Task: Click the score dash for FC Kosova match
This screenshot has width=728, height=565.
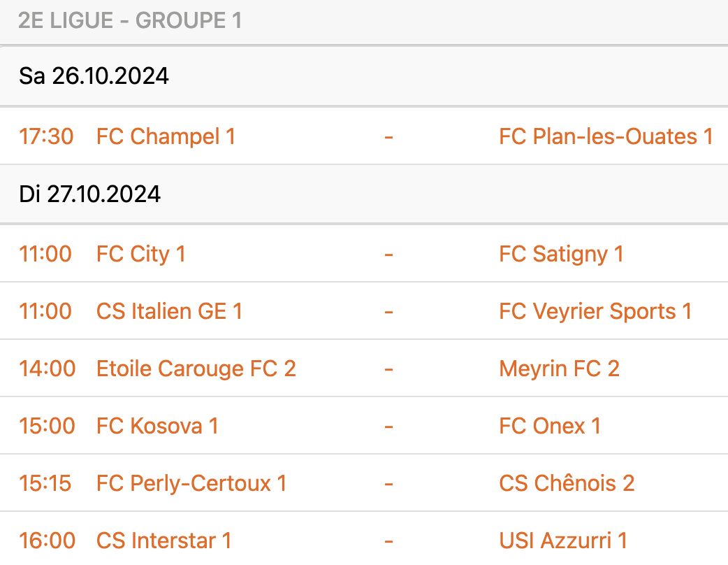Action: [388, 426]
